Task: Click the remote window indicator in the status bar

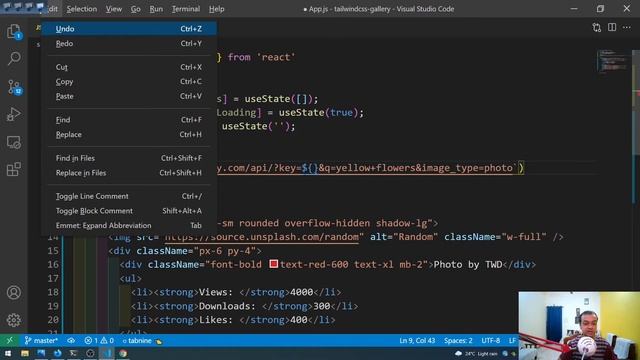Action: 9,340
